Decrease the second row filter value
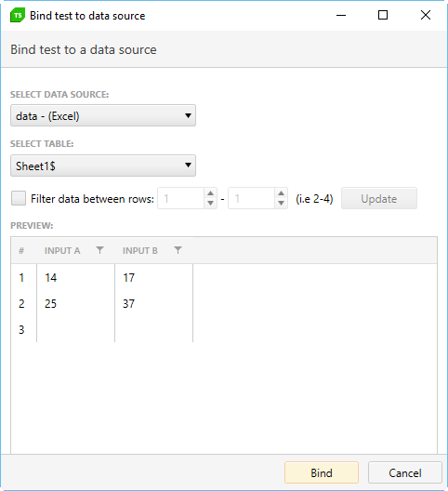The image size is (448, 491). tap(281, 204)
